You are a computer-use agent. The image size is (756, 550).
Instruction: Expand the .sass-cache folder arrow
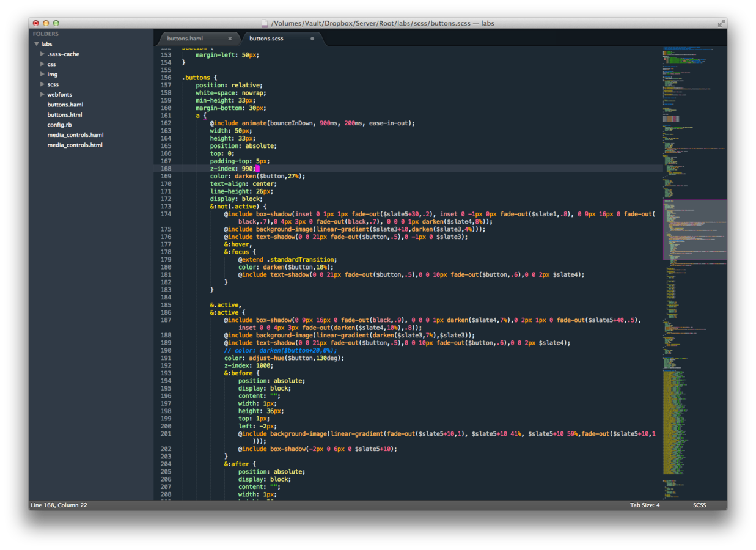coord(42,54)
